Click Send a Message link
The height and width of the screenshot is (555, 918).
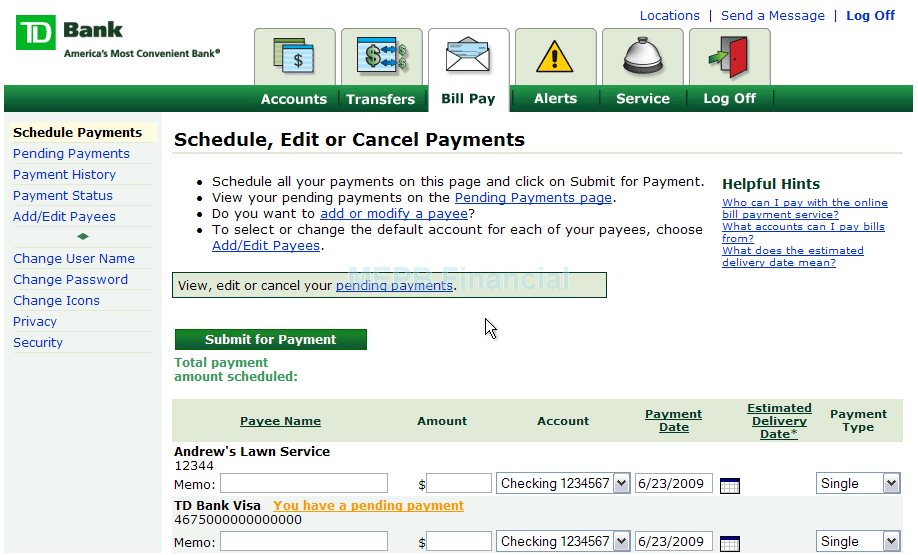click(x=772, y=16)
